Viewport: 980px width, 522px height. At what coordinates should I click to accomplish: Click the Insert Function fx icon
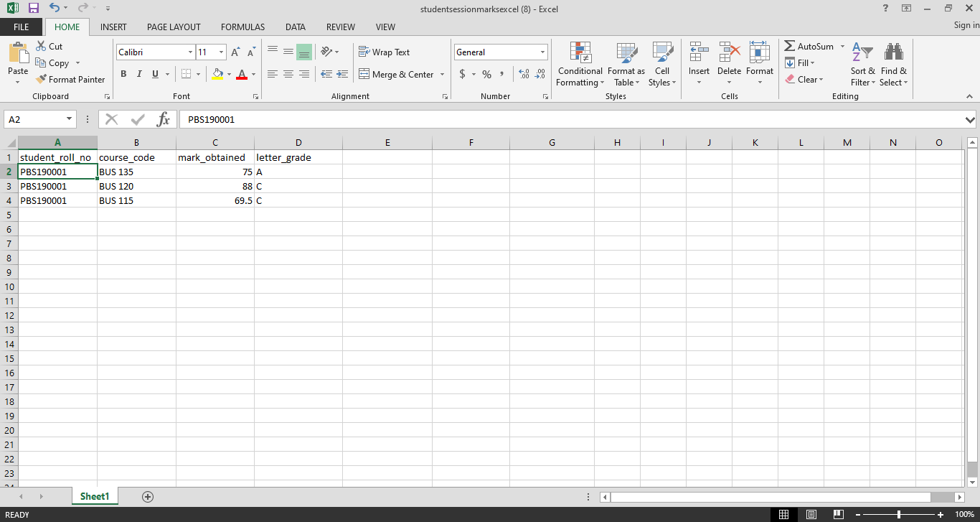164,119
